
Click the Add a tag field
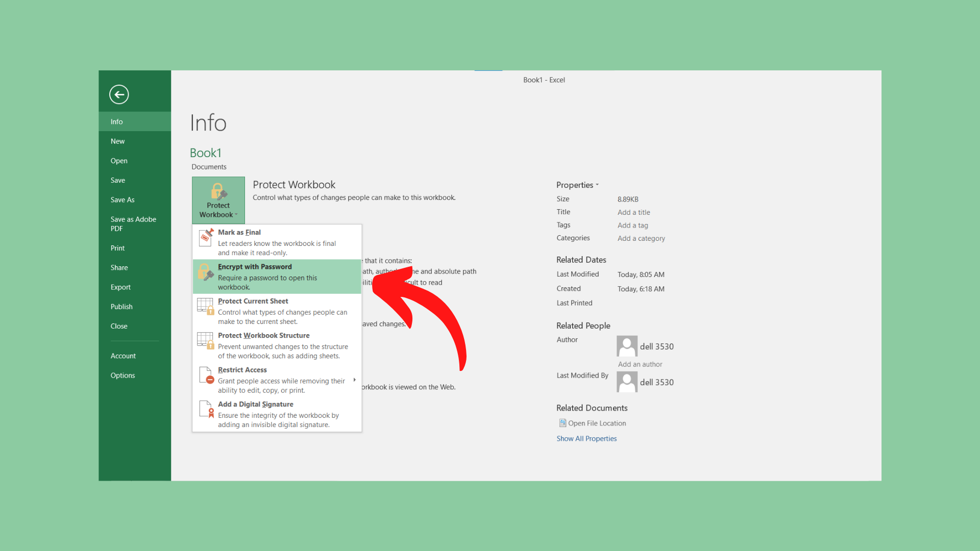[632, 226]
